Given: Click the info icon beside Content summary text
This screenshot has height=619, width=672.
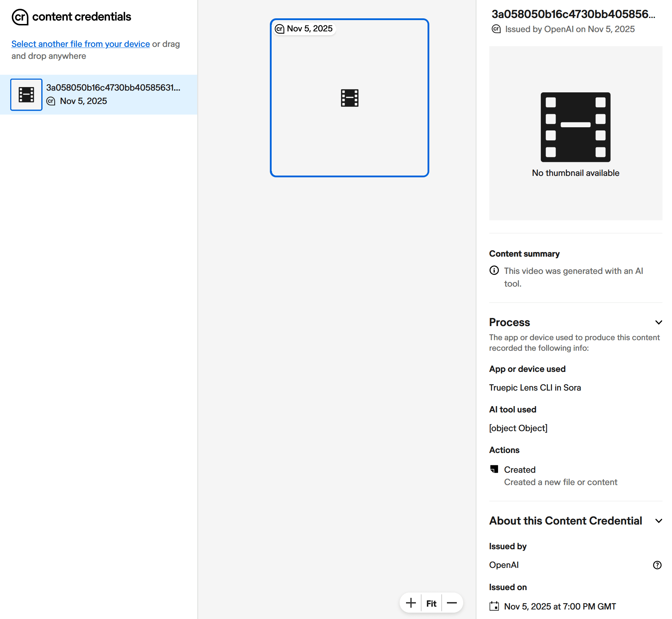Looking at the screenshot, I should (x=494, y=270).
